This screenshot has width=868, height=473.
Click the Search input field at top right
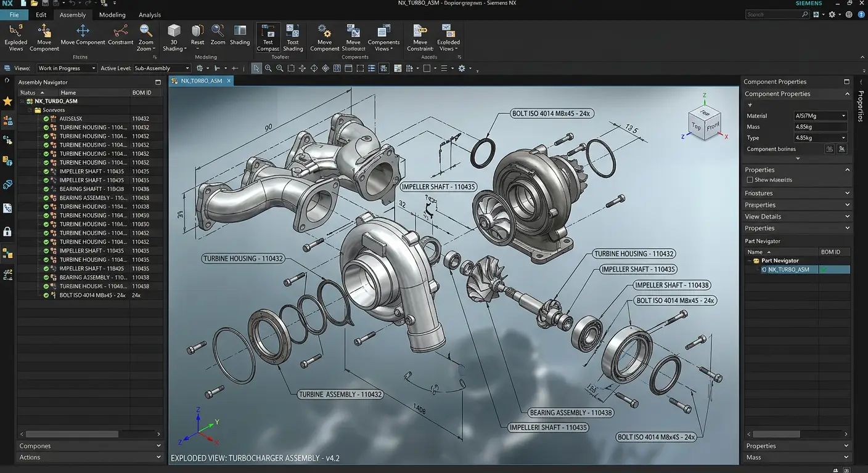click(x=777, y=14)
